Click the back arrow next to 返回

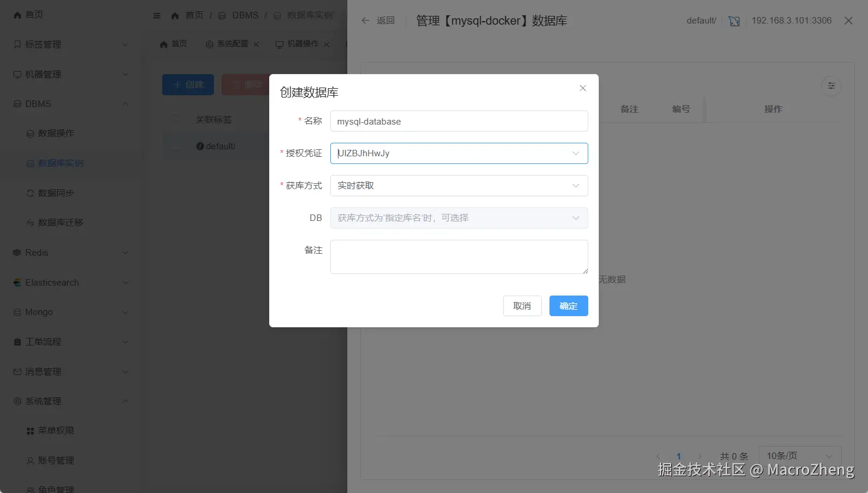(x=365, y=21)
